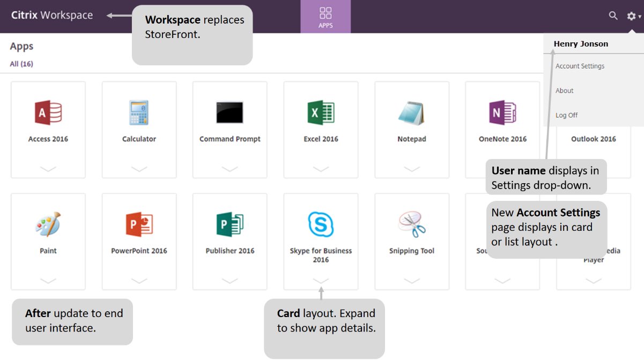This screenshot has height=361, width=644.
Task: Click the Paint label
Action: pos(48,251)
